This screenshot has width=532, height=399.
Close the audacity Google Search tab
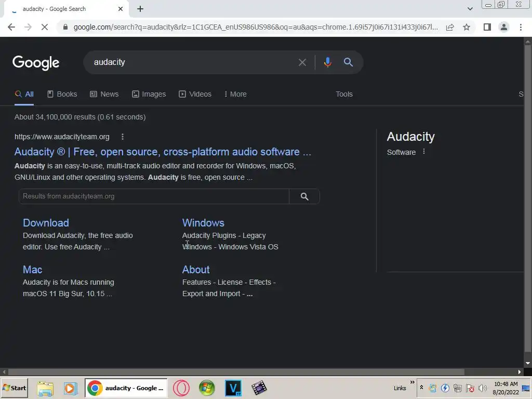(x=121, y=9)
